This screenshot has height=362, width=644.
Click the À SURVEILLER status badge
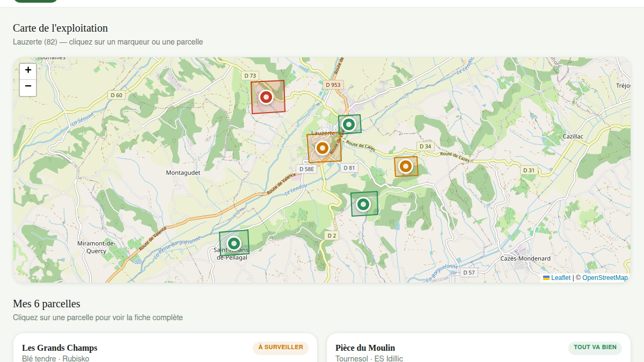(281, 348)
